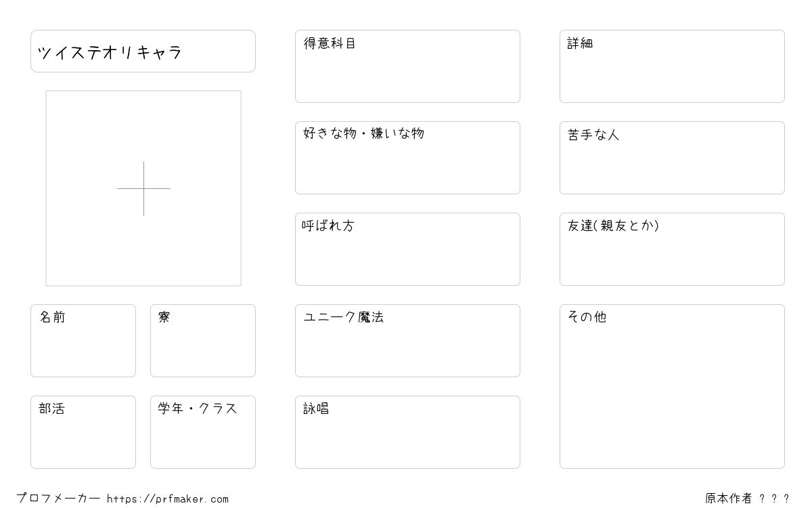The height and width of the screenshot is (508, 812).
Task: Select the ツイステオリキャラ title box
Action: [x=143, y=51]
